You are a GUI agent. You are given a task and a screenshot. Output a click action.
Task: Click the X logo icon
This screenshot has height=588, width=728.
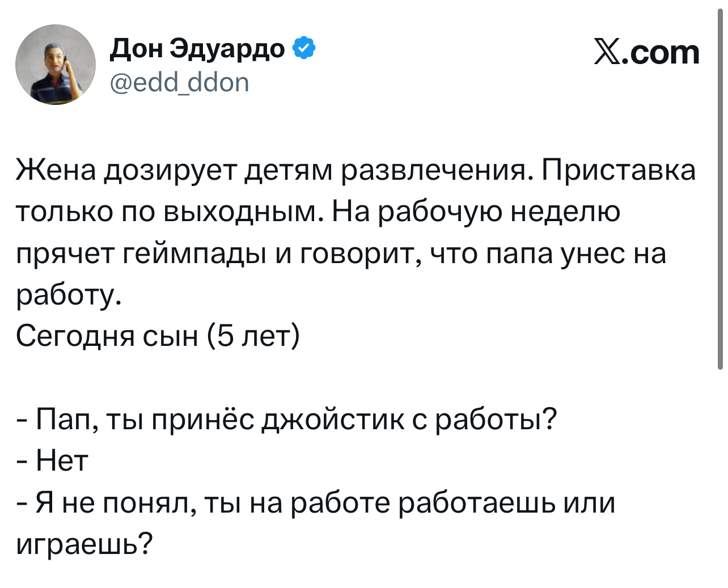tap(607, 53)
